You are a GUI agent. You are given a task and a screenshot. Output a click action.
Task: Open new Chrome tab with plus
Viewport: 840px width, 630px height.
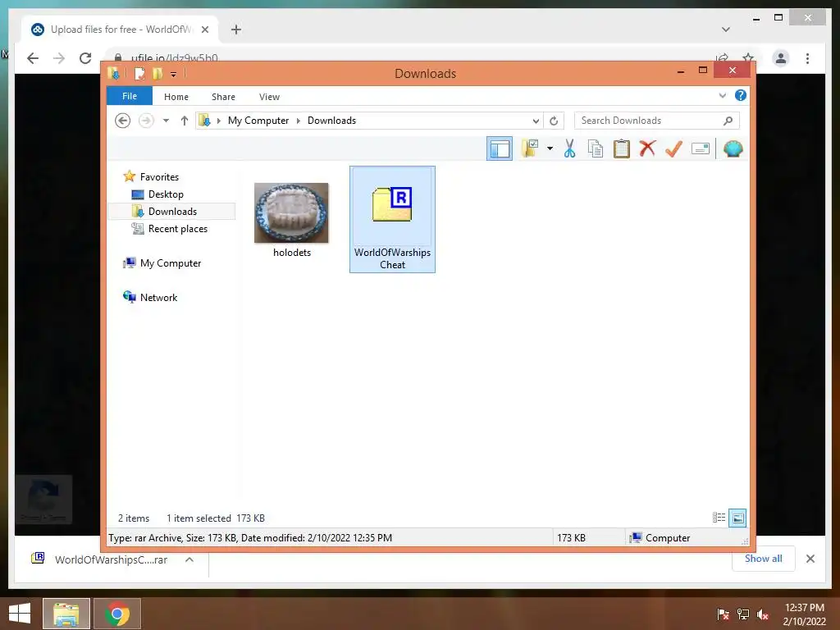click(x=236, y=30)
